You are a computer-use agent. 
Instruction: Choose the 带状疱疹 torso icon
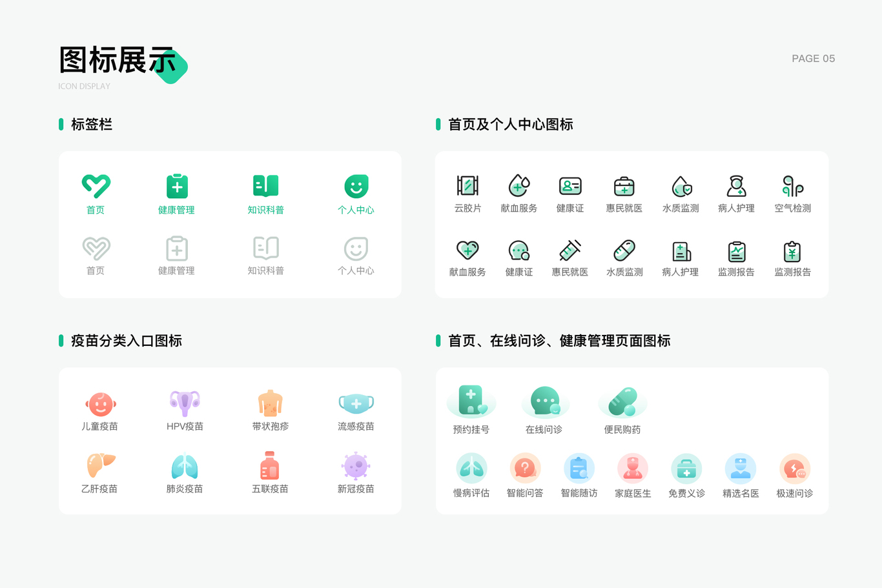pos(270,403)
